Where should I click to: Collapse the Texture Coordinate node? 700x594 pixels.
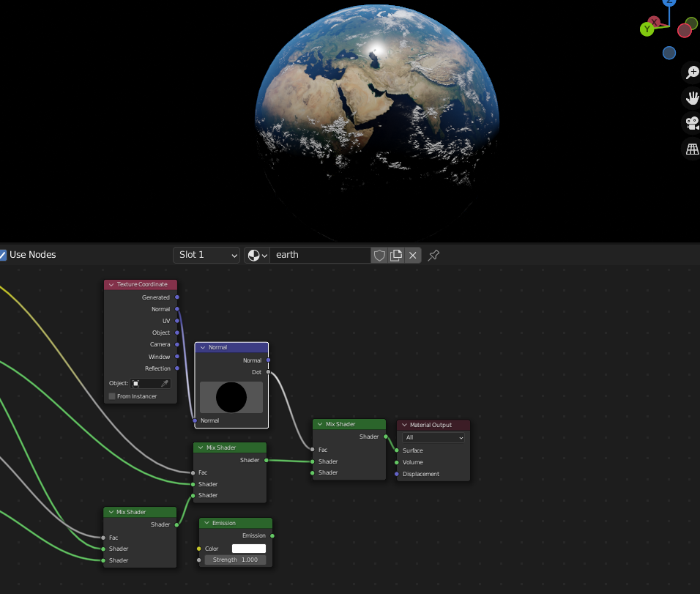click(111, 284)
